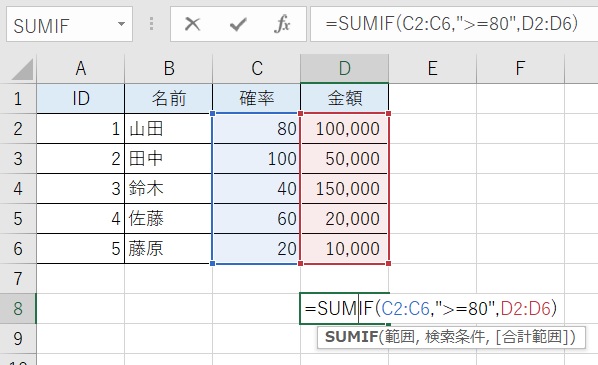Select row 3 header
This screenshot has width=598, height=365.
[x=18, y=159]
